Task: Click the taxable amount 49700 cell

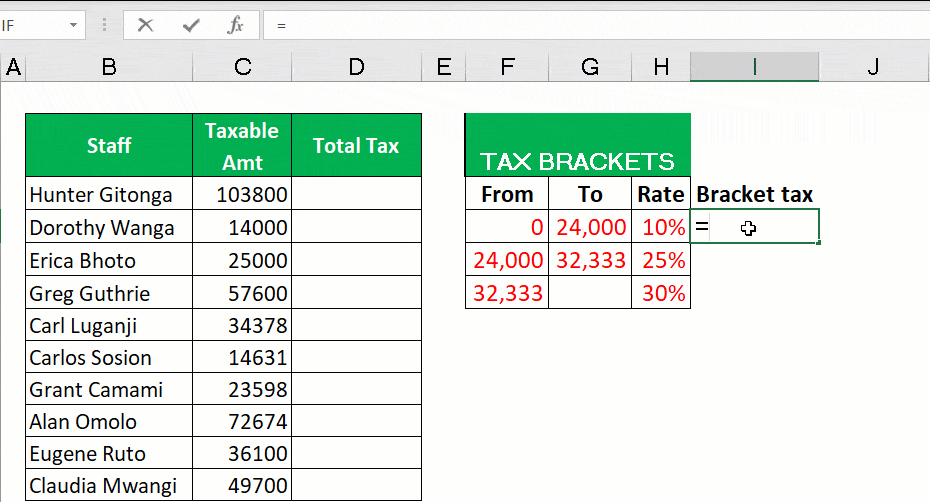Action: point(242,485)
